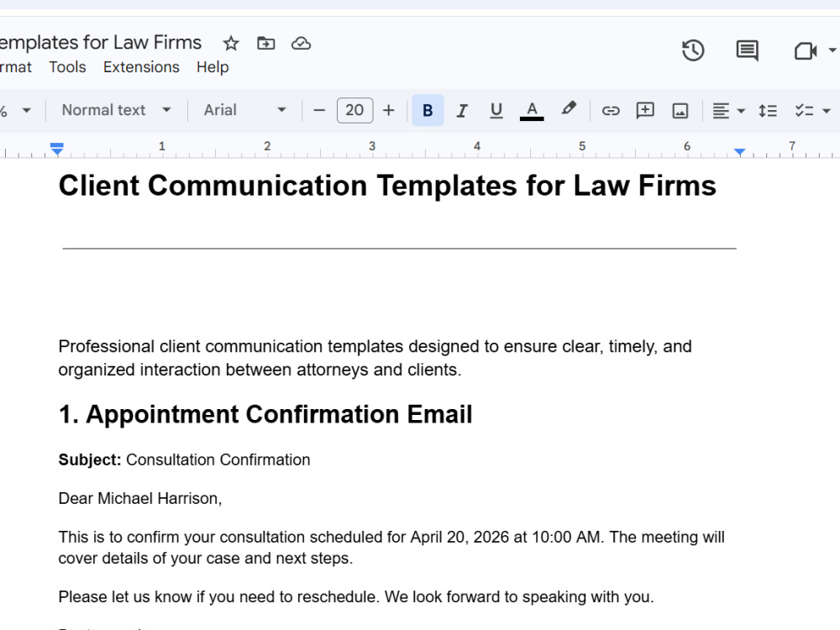This screenshot has width=840, height=630.
Task: Toggle underline formatting
Action: (496, 110)
